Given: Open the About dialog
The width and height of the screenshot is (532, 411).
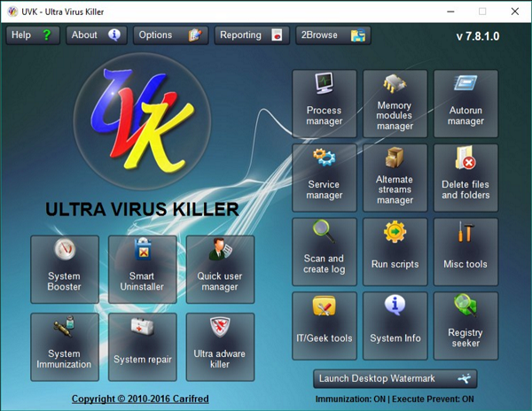Looking at the screenshot, I should (x=97, y=35).
